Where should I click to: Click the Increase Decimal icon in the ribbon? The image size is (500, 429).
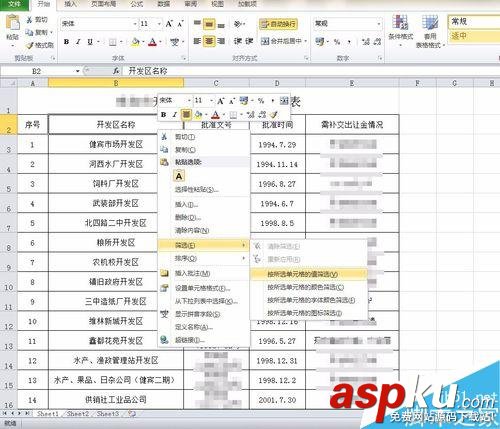click(366, 42)
